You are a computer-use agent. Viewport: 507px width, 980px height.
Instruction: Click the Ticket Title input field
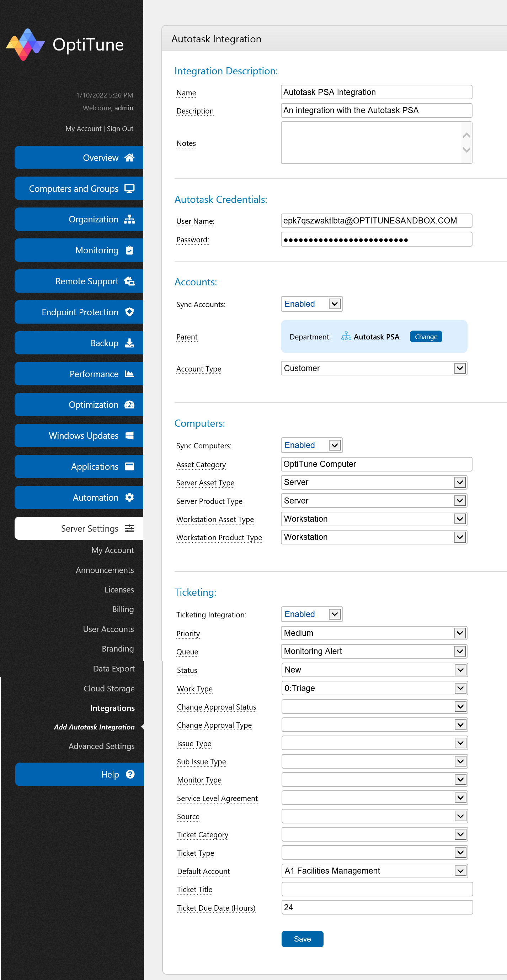[x=377, y=889]
